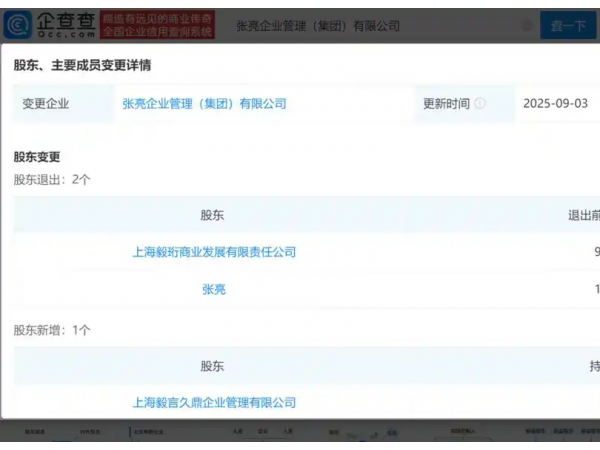Click the red slogan banner in header
Screen dimensions: 600x450
[156, 25]
